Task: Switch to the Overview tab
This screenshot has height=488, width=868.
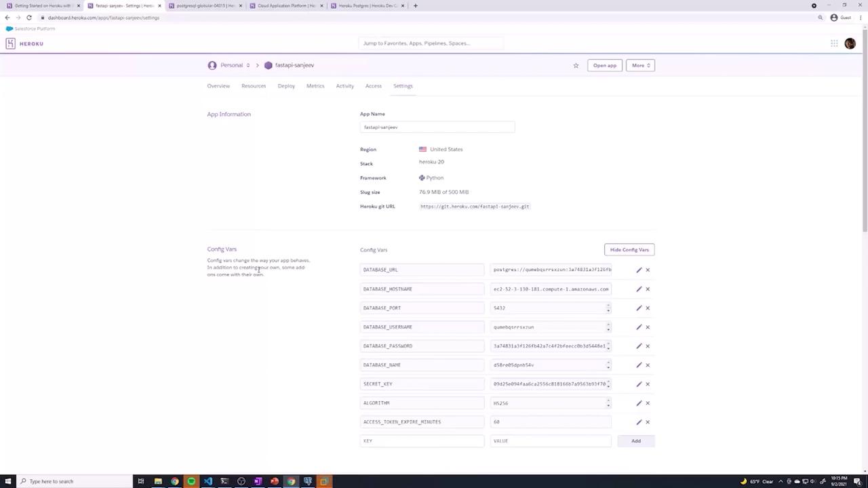Action: tap(218, 86)
